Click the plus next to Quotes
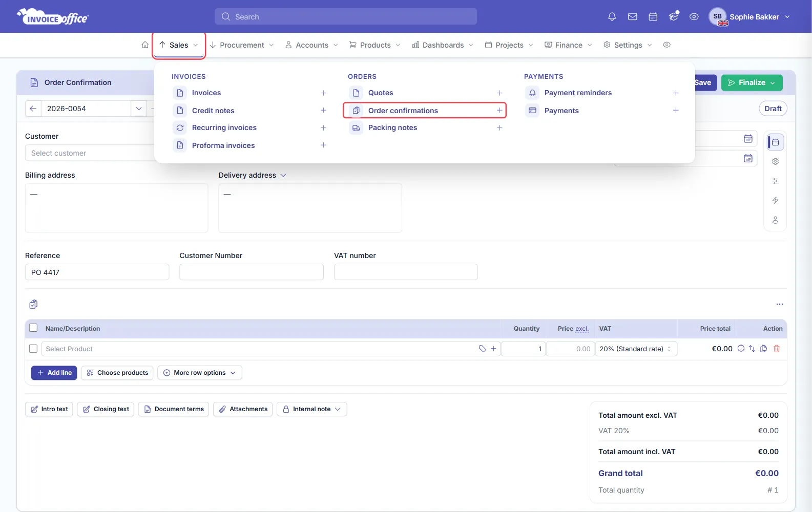Image resolution: width=812 pixels, height=512 pixels. (x=499, y=93)
